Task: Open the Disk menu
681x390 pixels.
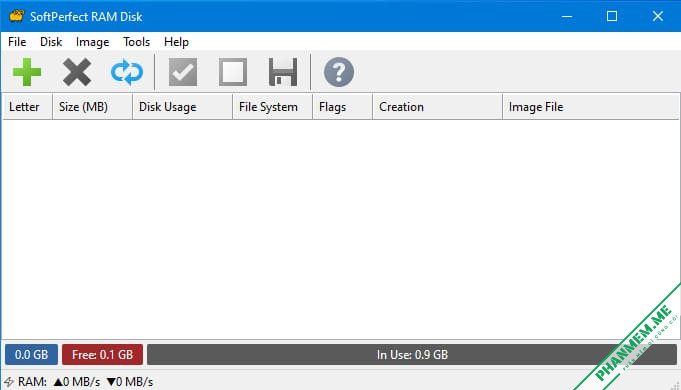Action: pos(51,42)
